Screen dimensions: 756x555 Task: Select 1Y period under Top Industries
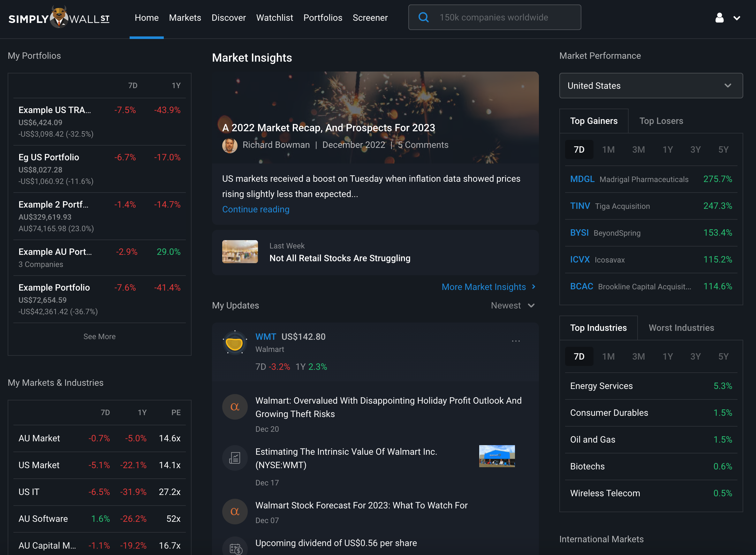667,356
